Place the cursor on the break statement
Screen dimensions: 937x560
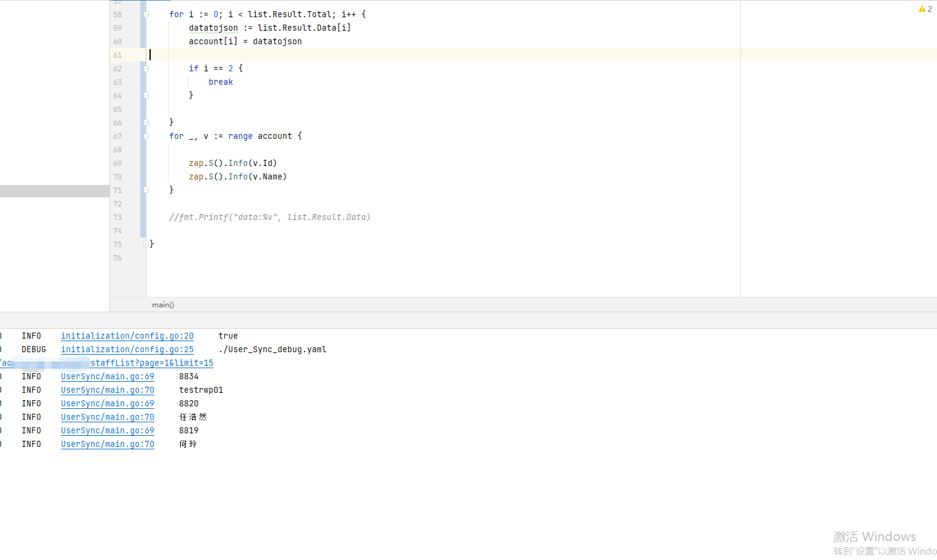[220, 82]
